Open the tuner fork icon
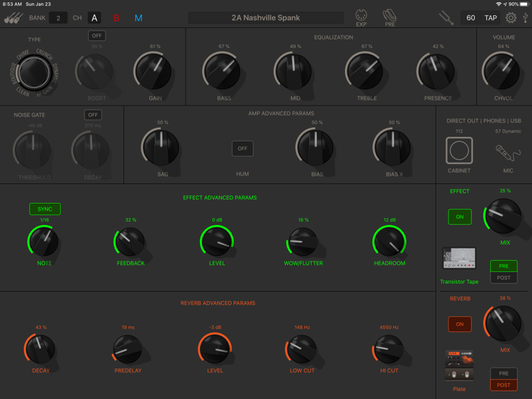Image resolution: width=532 pixels, height=399 pixels. [x=446, y=17]
